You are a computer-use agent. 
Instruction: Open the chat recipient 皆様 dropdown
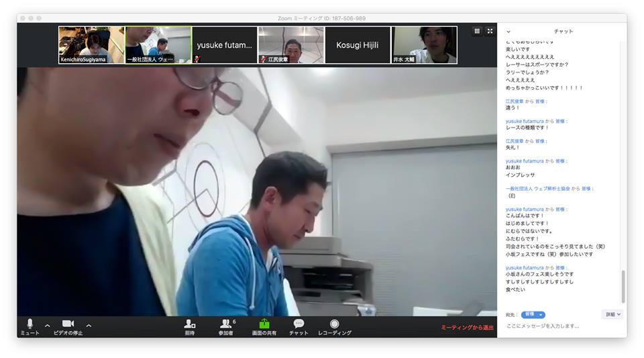pyautogui.click(x=533, y=314)
